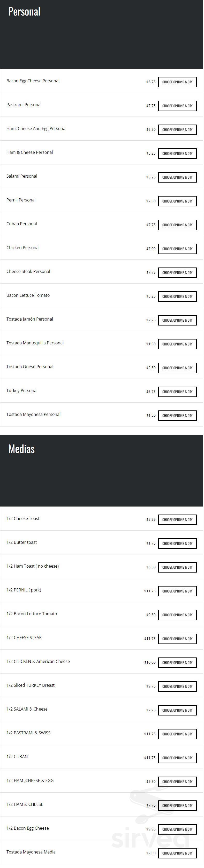Open the 1/2 Sliced TURKEY Breast item

click(30, 685)
